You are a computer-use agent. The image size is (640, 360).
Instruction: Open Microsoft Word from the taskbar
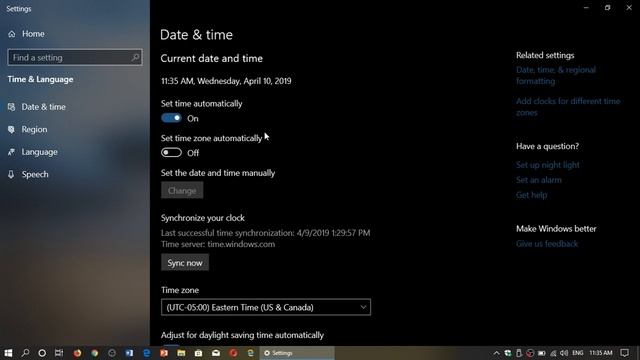(x=129, y=353)
